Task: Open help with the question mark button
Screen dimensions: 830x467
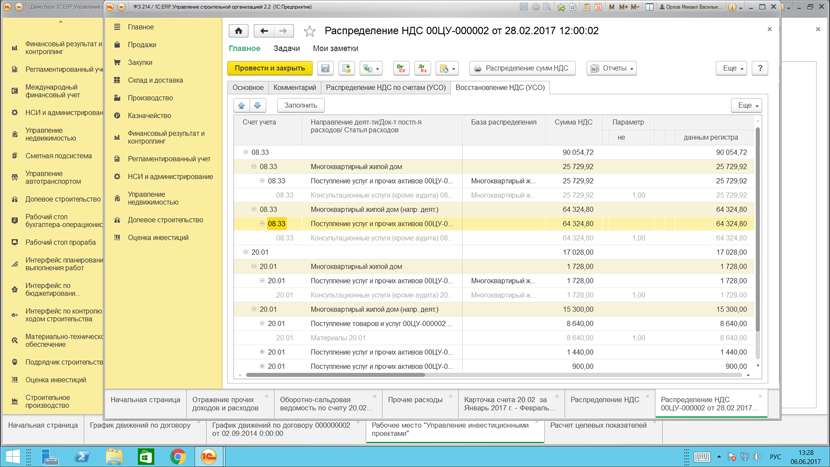Action: [x=760, y=69]
